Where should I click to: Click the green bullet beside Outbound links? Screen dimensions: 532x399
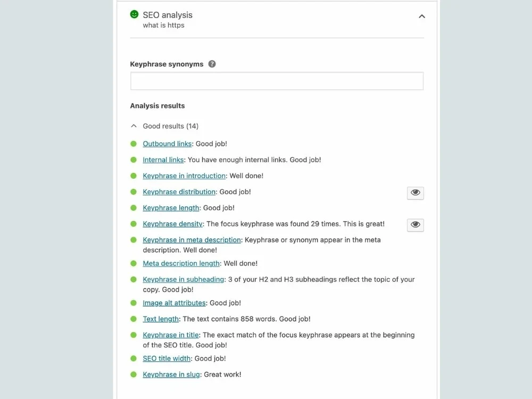pyautogui.click(x=134, y=144)
